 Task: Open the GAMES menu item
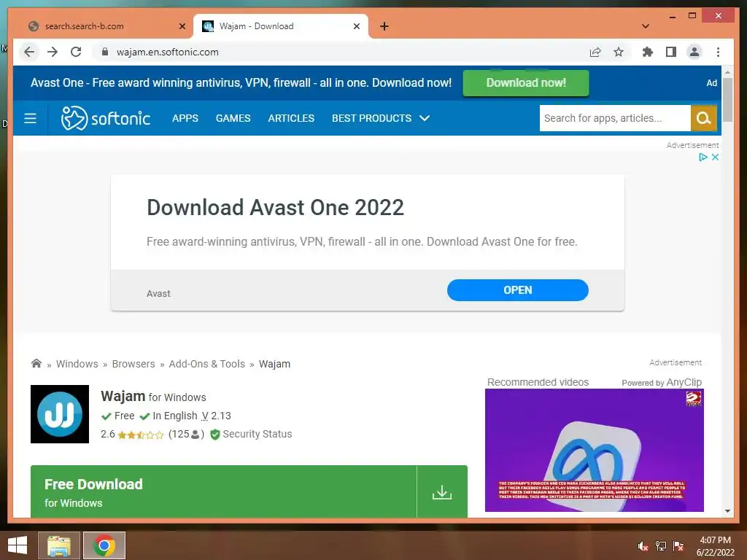coord(233,118)
